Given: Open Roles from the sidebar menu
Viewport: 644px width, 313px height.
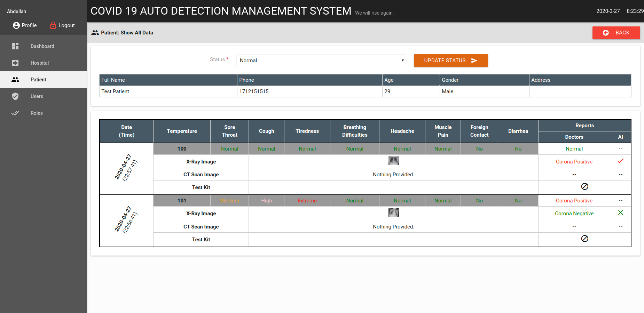Looking at the screenshot, I should tap(44, 113).
